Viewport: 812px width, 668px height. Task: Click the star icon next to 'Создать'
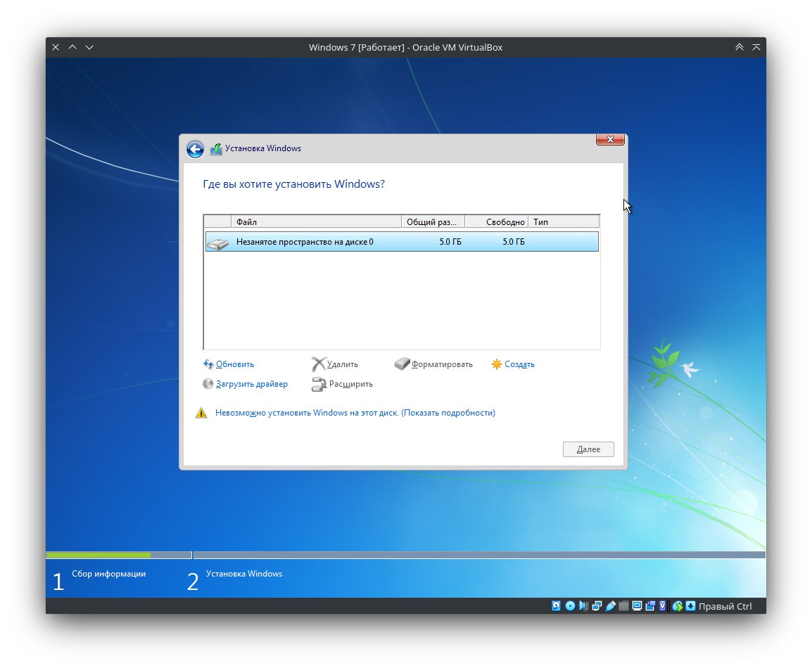pos(496,364)
